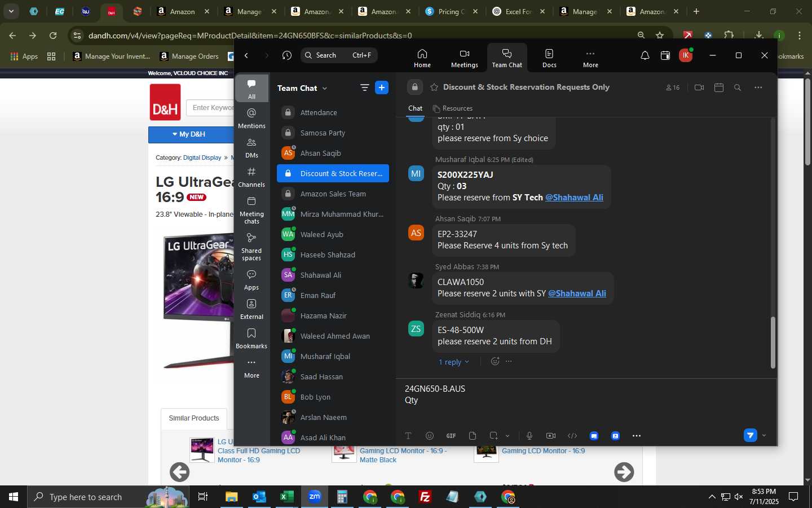Select All chats in the sidebar
This screenshot has height=508, width=812.
pyautogui.click(x=251, y=89)
